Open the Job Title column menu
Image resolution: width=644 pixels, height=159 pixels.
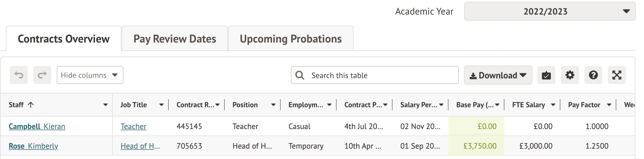point(161,105)
